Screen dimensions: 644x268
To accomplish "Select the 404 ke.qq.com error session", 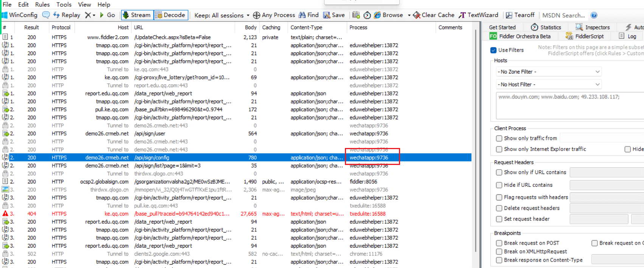I will [236, 214].
